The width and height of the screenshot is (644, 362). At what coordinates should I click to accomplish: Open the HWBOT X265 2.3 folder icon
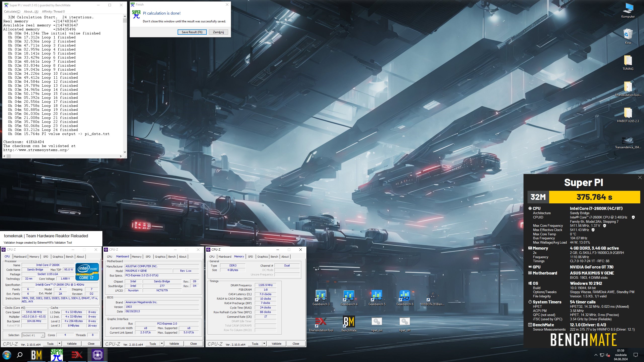tap(628, 115)
